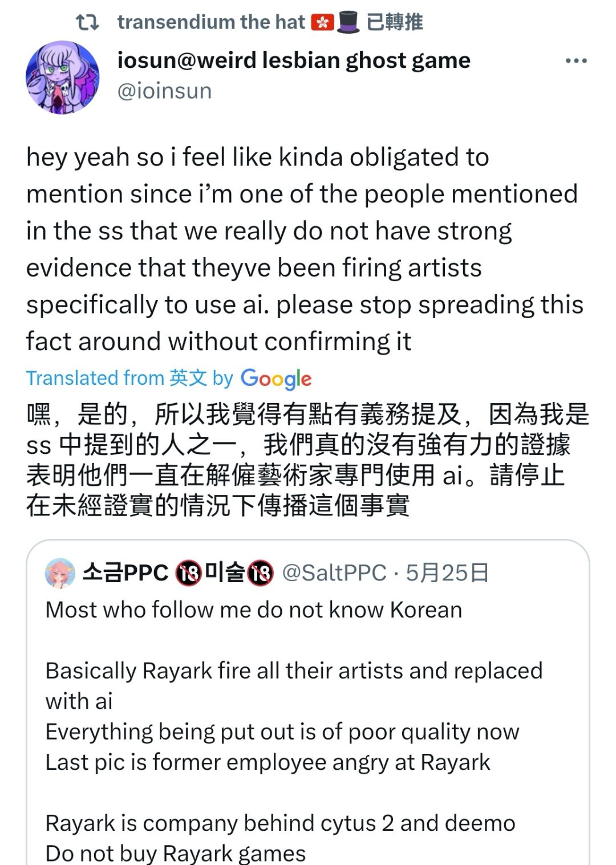
Task: Click the "Translated from 英文 by" link
Action: [x=129, y=378]
